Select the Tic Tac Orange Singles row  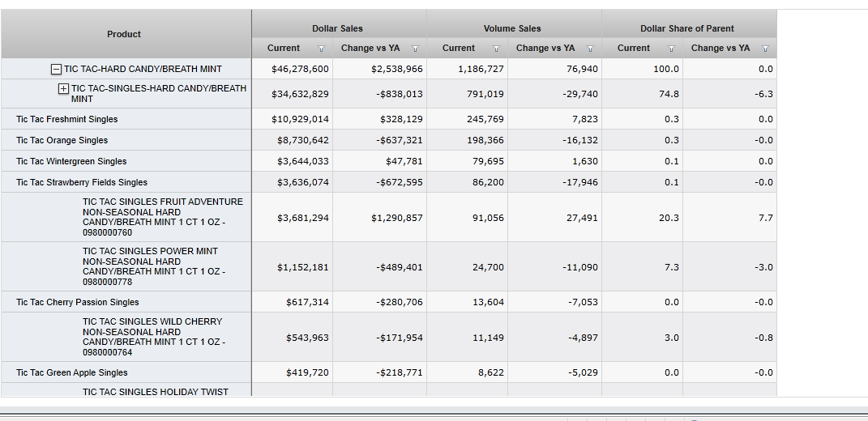point(62,140)
